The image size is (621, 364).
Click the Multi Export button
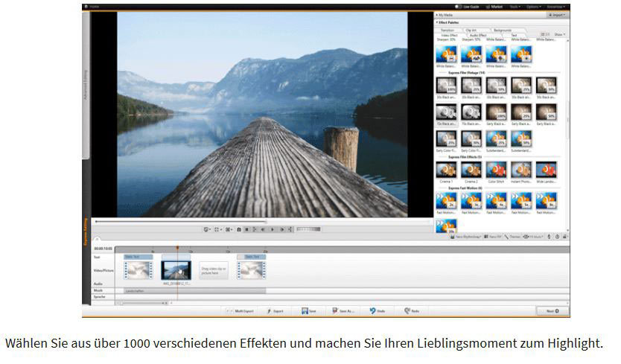[x=241, y=311]
